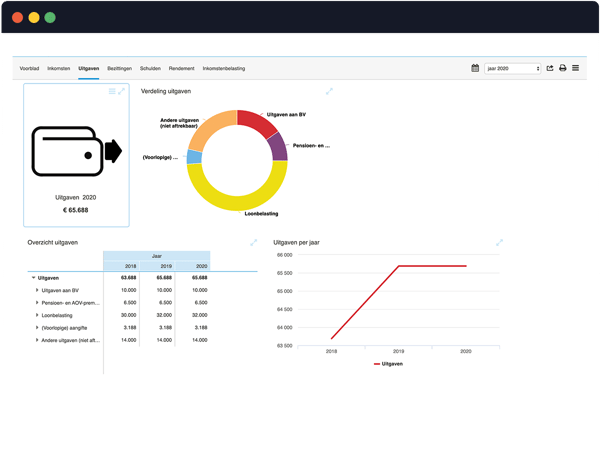
Task: Expand the Loonbelasting row
Action: (x=37, y=315)
